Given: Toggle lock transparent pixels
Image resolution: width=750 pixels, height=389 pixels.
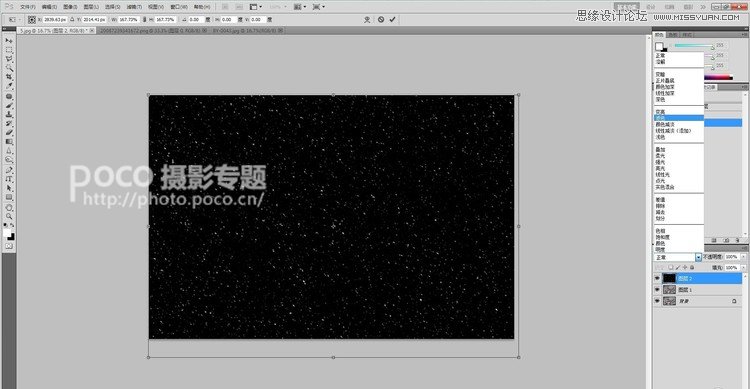Looking at the screenshot, I should [x=672, y=267].
